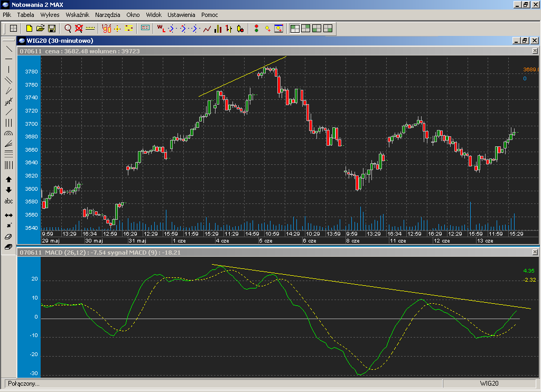Select the magnifier zoom tool
Screen dimensions: 541x392
click(68, 29)
